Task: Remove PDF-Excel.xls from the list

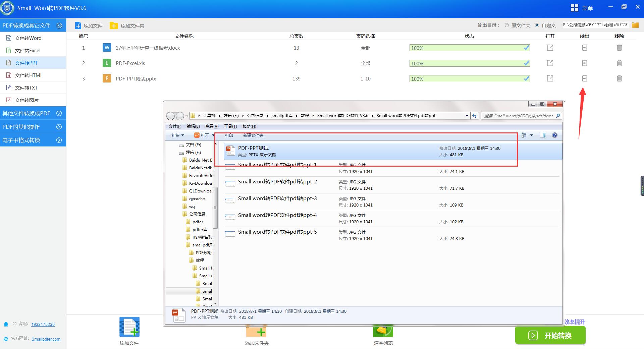Action: point(619,63)
